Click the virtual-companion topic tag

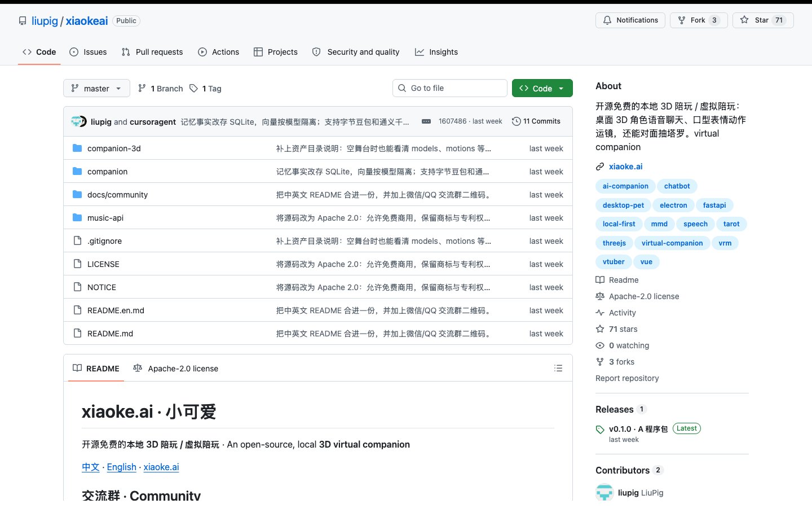(672, 243)
